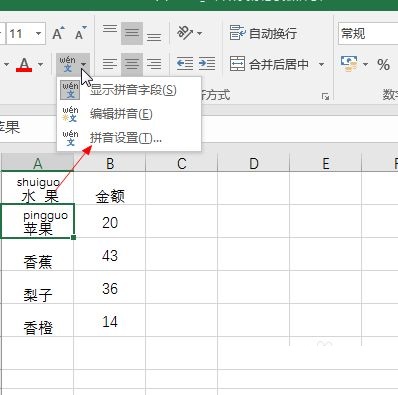
Task: Click the cell containing 苹果
Action: point(38,221)
